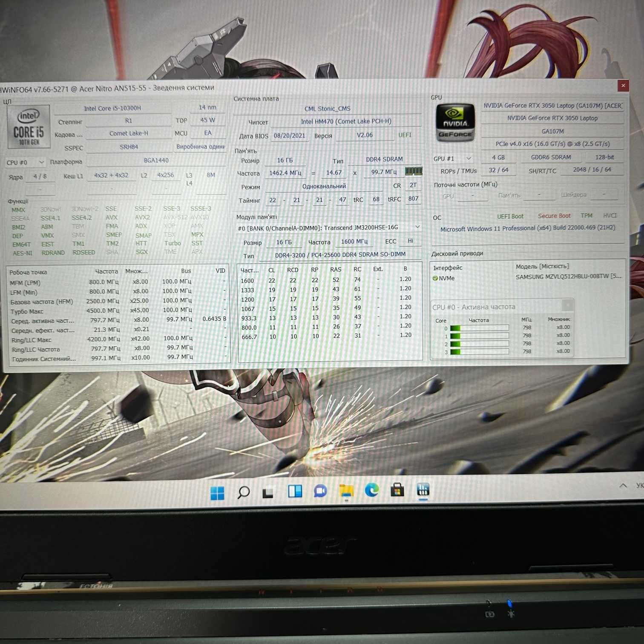This screenshot has width=644, height=644.
Task: Open the Chat app on the taskbar
Action: (x=320, y=491)
